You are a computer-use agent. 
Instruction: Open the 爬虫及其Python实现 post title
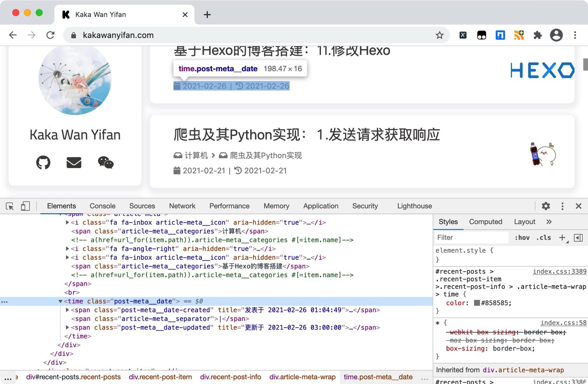tap(307, 135)
